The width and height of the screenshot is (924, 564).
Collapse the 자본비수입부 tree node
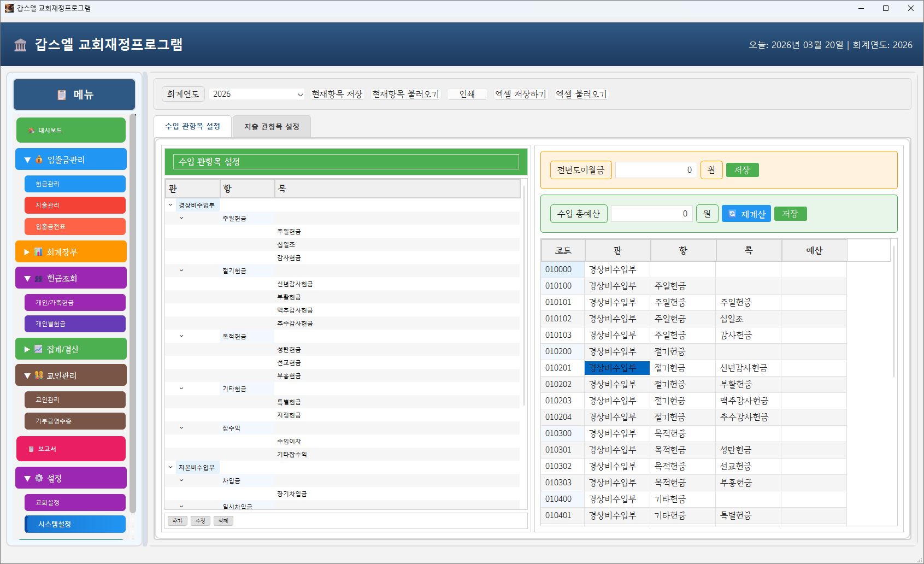tap(170, 468)
